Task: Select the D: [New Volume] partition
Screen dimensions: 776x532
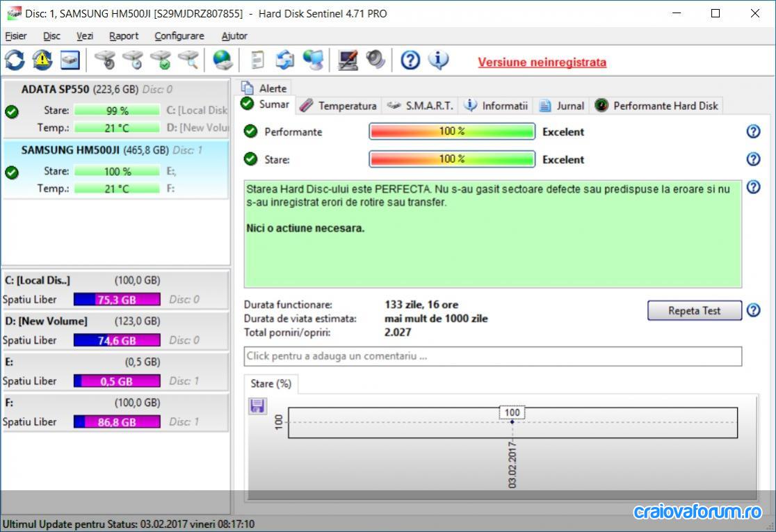Action: click(116, 331)
